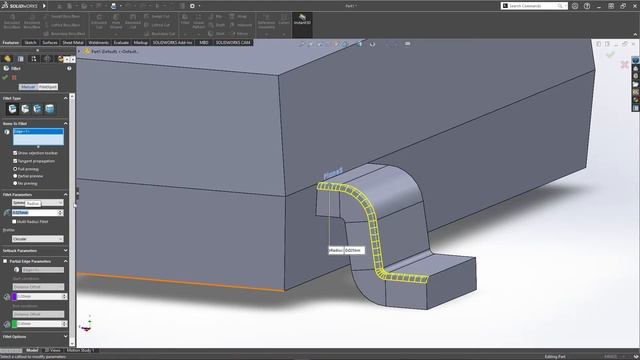Image resolution: width=640 pixels, height=360 pixels.
Task: Open the Reference Geometry tool
Action: tap(266, 21)
